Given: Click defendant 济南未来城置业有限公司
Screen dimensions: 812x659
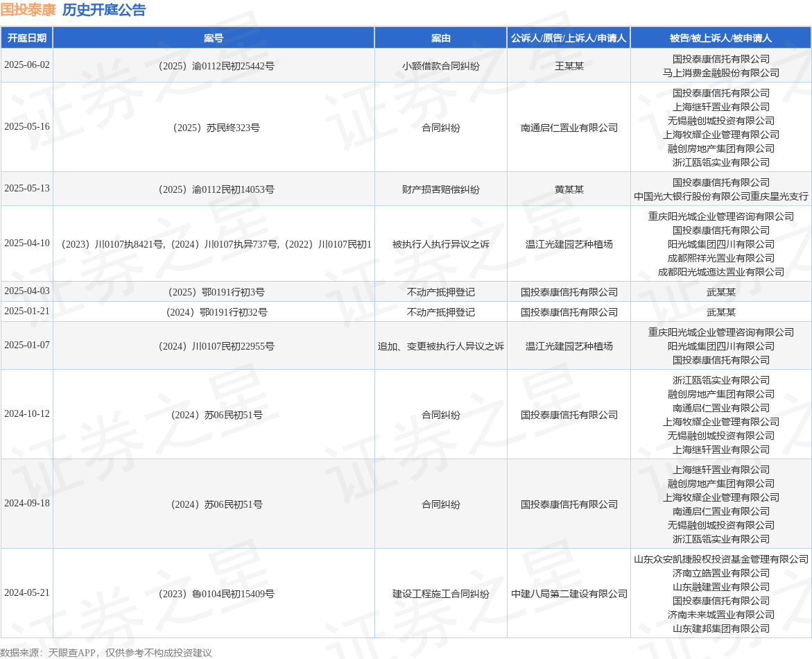Looking at the screenshot, I should pyautogui.click(x=721, y=615).
